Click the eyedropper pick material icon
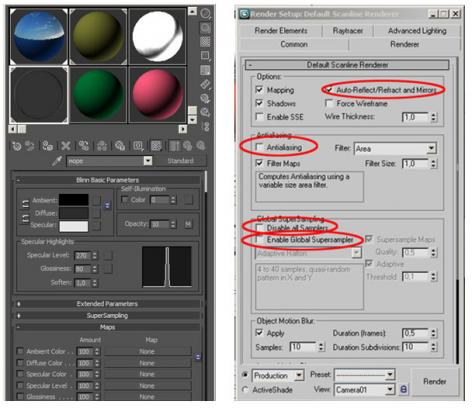The height and width of the screenshot is (408, 472). [x=57, y=161]
